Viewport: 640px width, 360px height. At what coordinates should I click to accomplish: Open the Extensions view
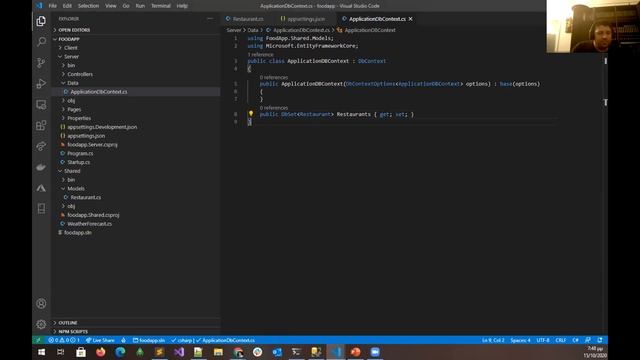pos(41,125)
